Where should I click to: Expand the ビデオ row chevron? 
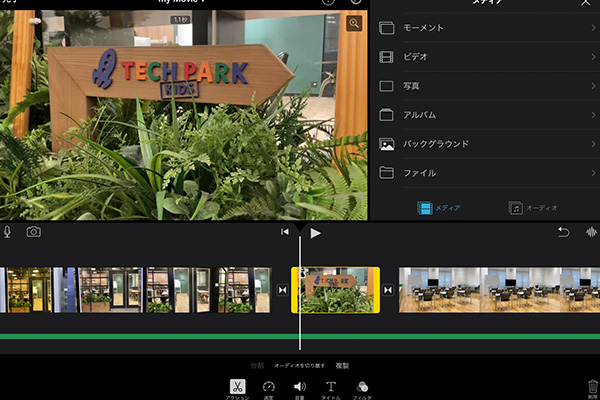593,57
